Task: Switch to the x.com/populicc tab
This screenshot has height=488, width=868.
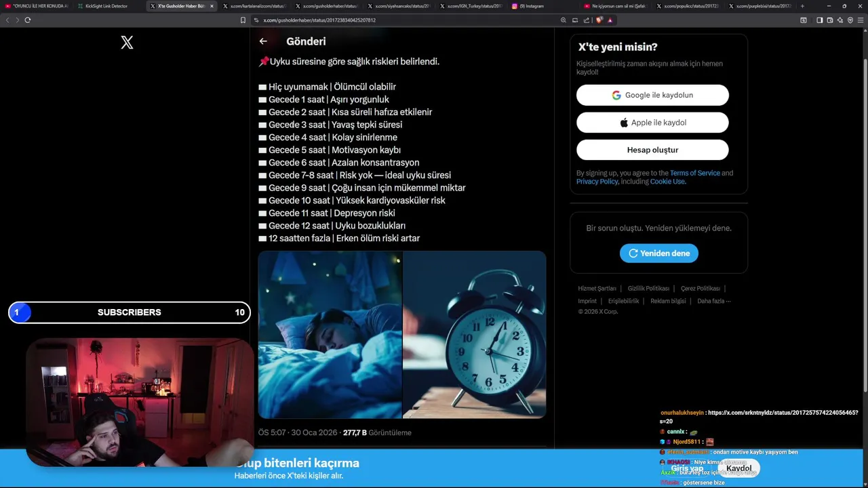Action: 687,6
